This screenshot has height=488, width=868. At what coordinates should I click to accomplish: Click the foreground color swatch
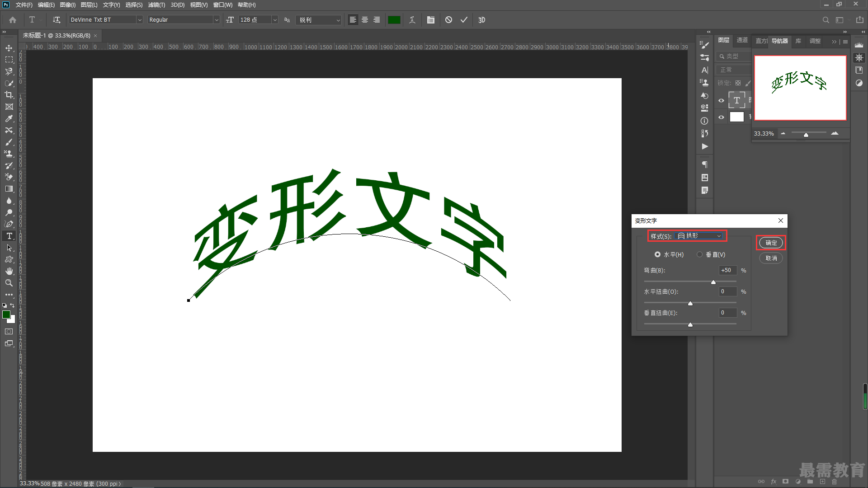(x=6, y=314)
